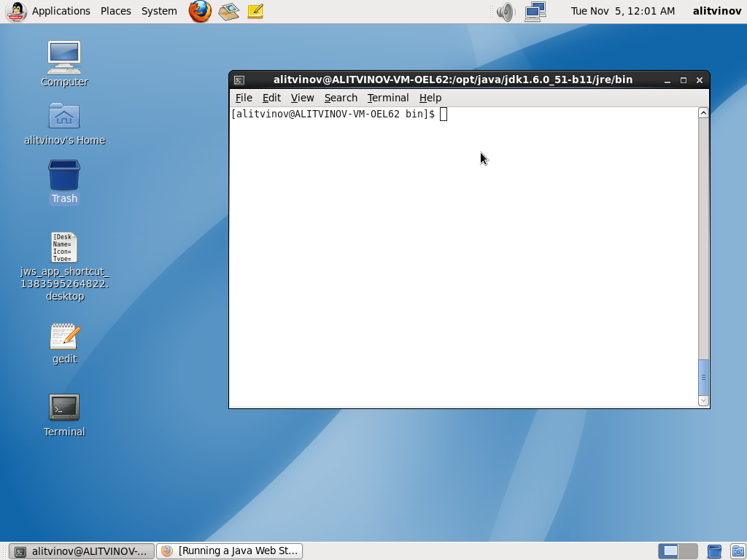Open the yellow notes launcher icon
Image resolution: width=747 pixels, height=560 pixels.
tap(255, 11)
